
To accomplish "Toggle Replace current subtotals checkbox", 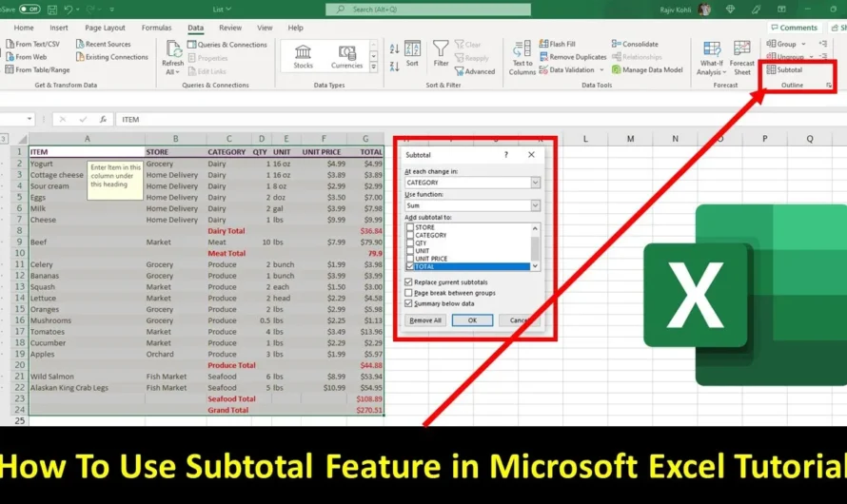I will 408,282.
